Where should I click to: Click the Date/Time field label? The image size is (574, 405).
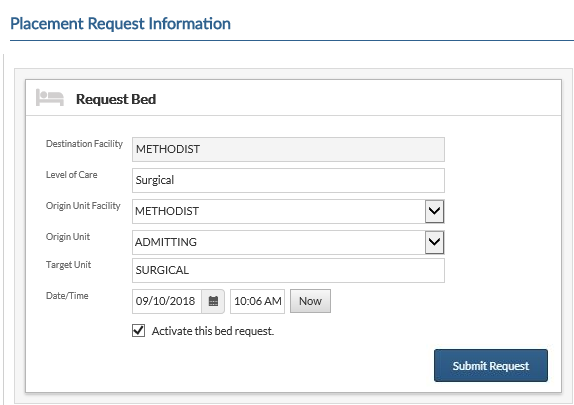coord(67,296)
